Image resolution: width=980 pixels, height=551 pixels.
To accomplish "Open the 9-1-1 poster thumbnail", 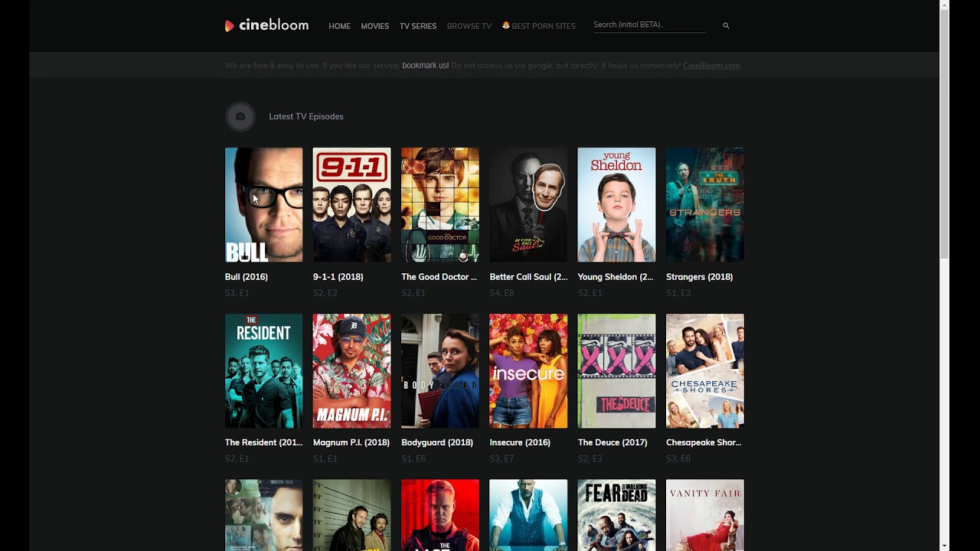I will coord(352,205).
